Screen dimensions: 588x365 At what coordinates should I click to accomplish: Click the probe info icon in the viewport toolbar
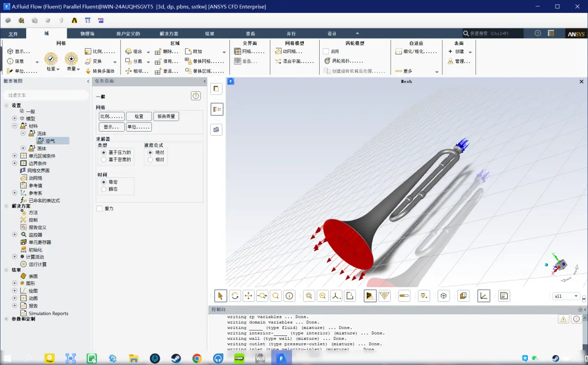(290, 296)
